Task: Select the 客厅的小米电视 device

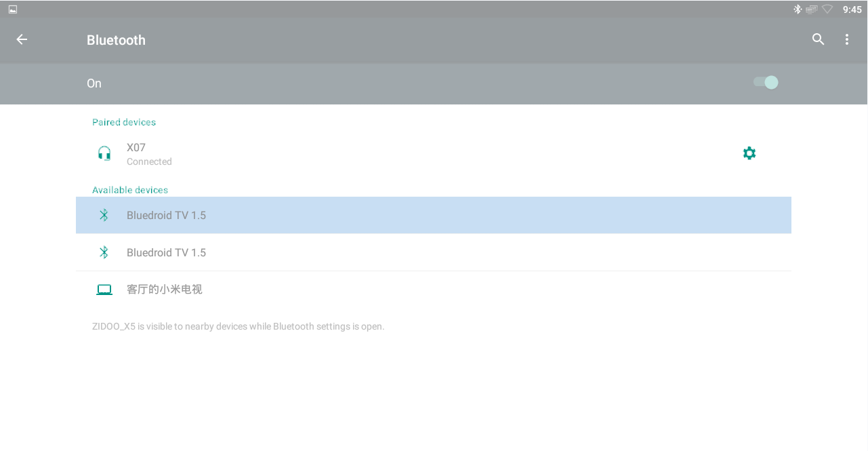Action: [434, 290]
